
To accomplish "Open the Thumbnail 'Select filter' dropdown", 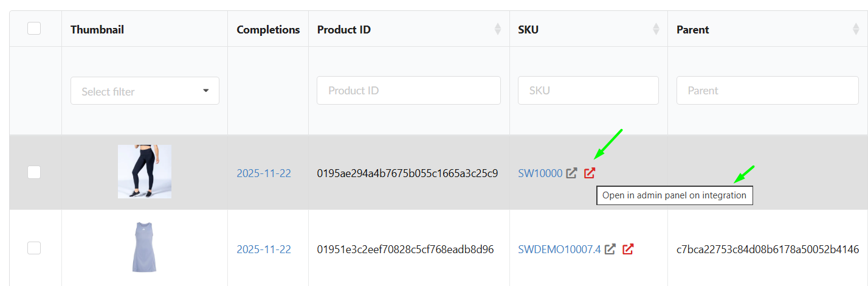I will click(145, 91).
